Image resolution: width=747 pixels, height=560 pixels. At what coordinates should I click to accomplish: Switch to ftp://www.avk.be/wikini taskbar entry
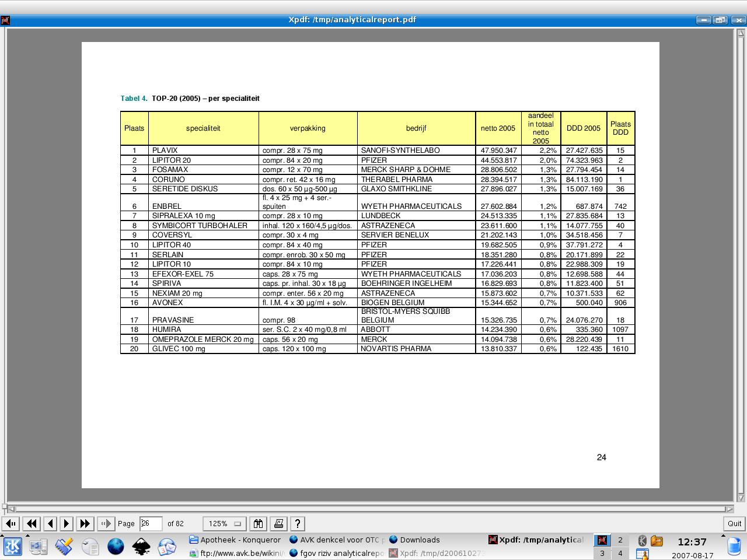point(235,553)
